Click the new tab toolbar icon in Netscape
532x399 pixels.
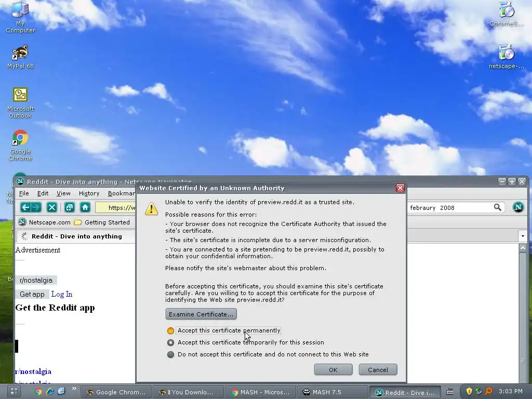click(x=70, y=207)
